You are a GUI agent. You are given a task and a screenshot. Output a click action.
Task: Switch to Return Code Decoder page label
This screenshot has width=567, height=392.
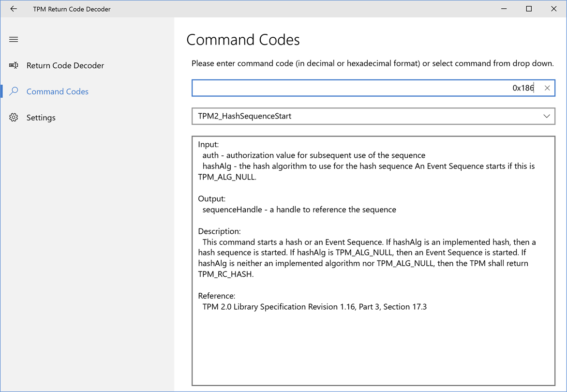pyautogui.click(x=65, y=65)
